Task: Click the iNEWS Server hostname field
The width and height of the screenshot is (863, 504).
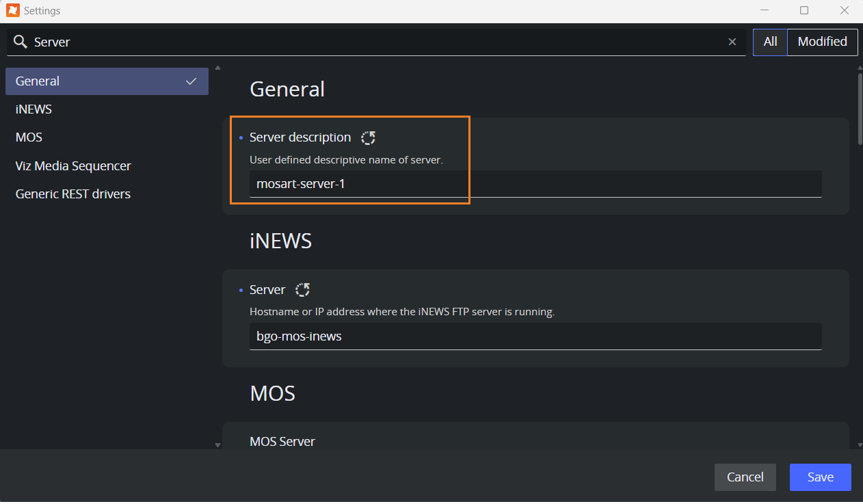Action: [535, 336]
